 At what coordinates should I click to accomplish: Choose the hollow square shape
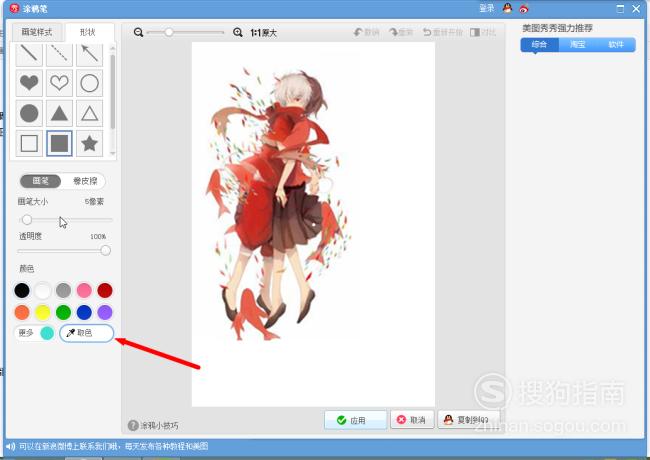pos(29,143)
